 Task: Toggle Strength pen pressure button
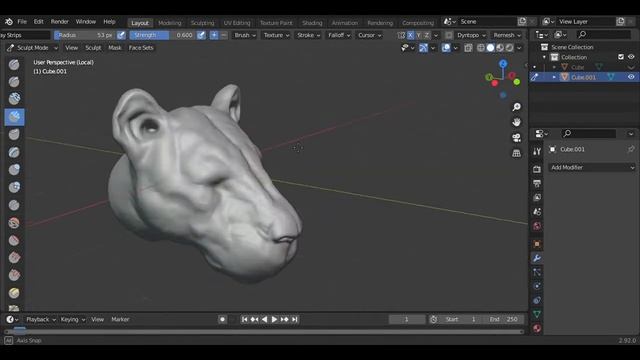[x=201, y=35]
